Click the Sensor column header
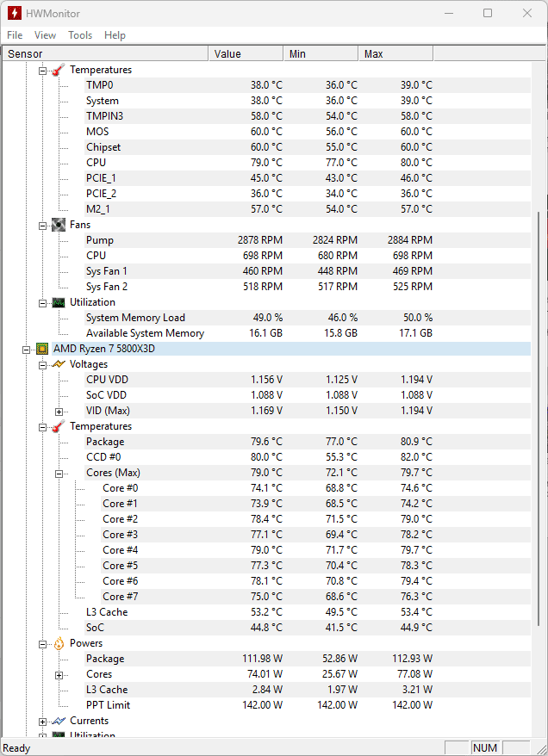This screenshot has width=548, height=756. pos(103,54)
